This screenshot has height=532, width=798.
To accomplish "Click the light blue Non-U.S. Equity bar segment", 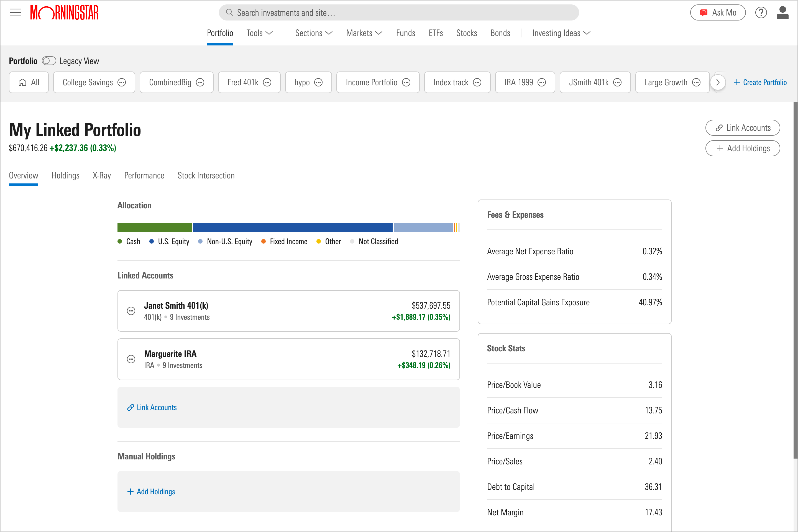I will click(x=423, y=227).
